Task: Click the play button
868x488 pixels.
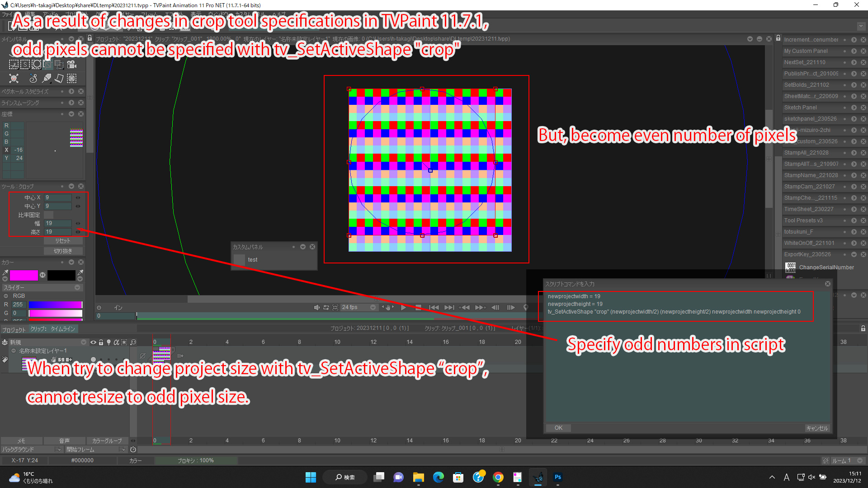Action: [x=404, y=307]
